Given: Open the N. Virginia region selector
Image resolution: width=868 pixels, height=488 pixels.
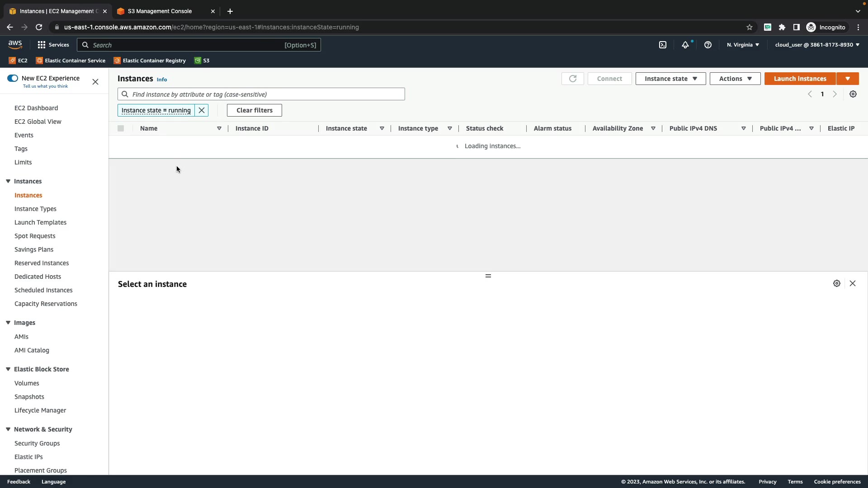Looking at the screenshot, I should pos(743,45).
